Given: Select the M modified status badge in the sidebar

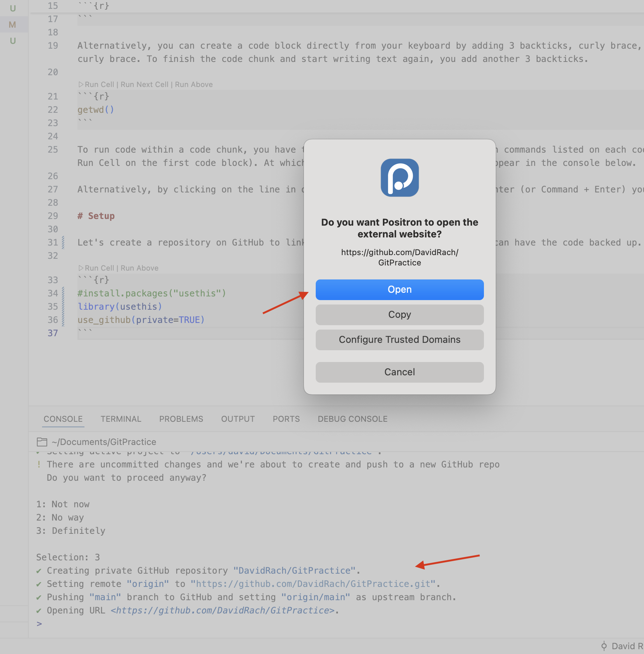Looking at the screenshot, I should (x=13, y=25).
